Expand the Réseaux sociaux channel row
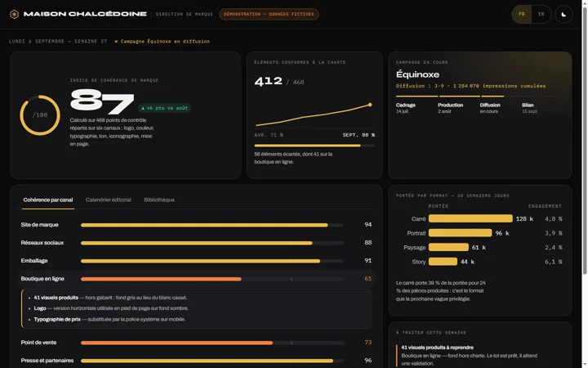This screenshot has width=588, height=368. [198, 243]
